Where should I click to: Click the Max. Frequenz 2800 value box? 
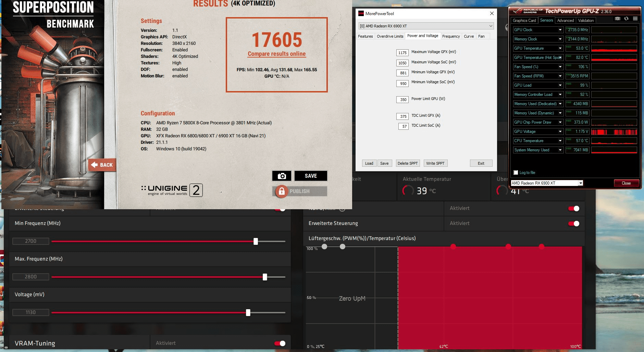click(x=30, y=277)
